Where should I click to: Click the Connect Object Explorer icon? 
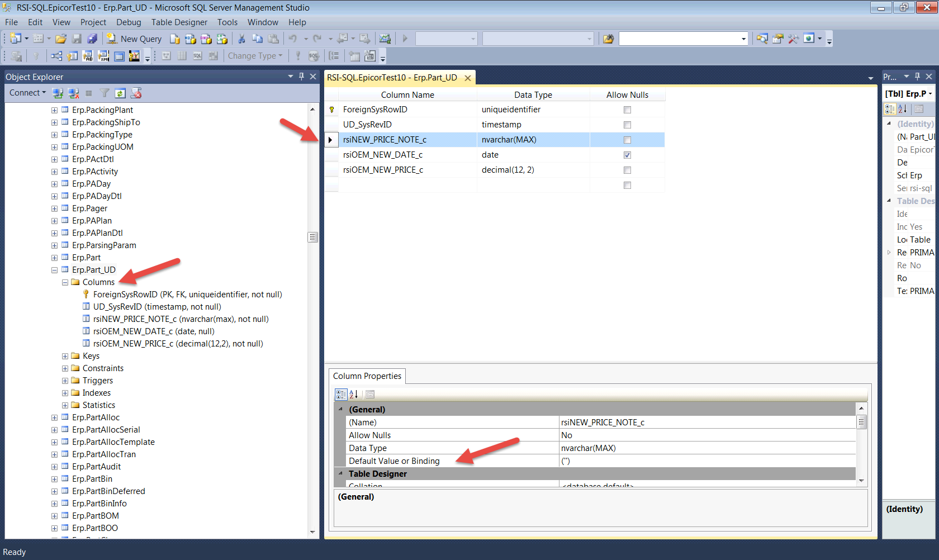pyautogui.click(x=58, y=93)
